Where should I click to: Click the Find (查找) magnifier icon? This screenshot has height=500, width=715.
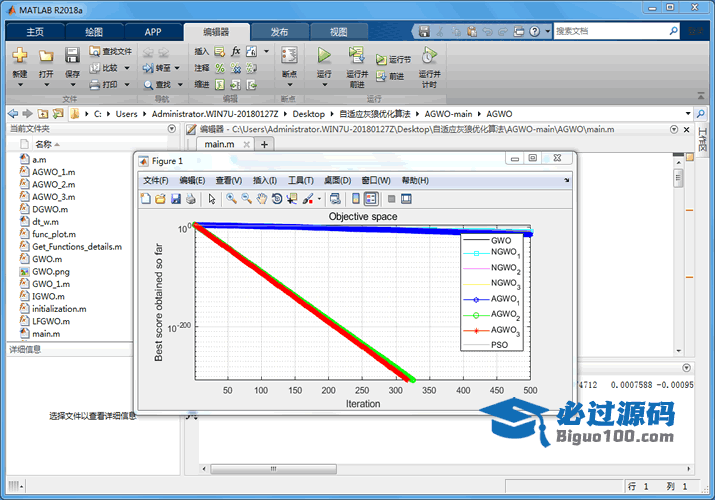tap(148, 85)
